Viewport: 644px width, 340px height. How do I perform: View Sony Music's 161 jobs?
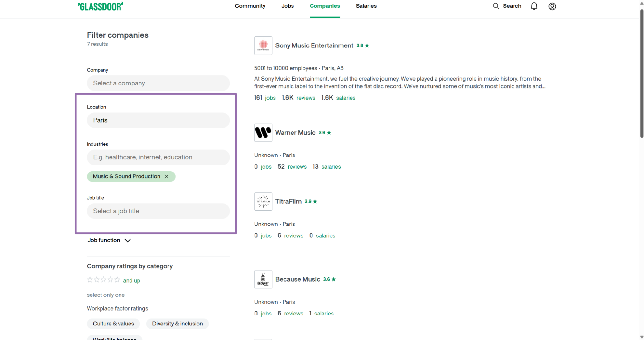265,98
